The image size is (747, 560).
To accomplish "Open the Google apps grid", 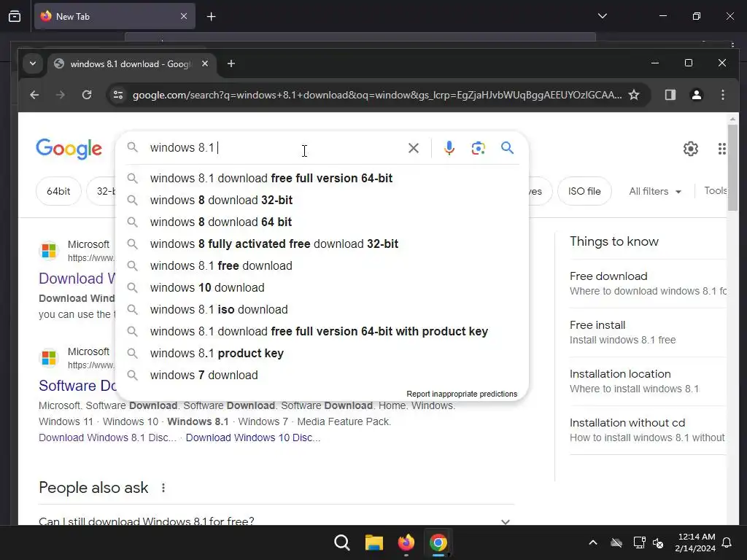I will (x=721, y=149).
